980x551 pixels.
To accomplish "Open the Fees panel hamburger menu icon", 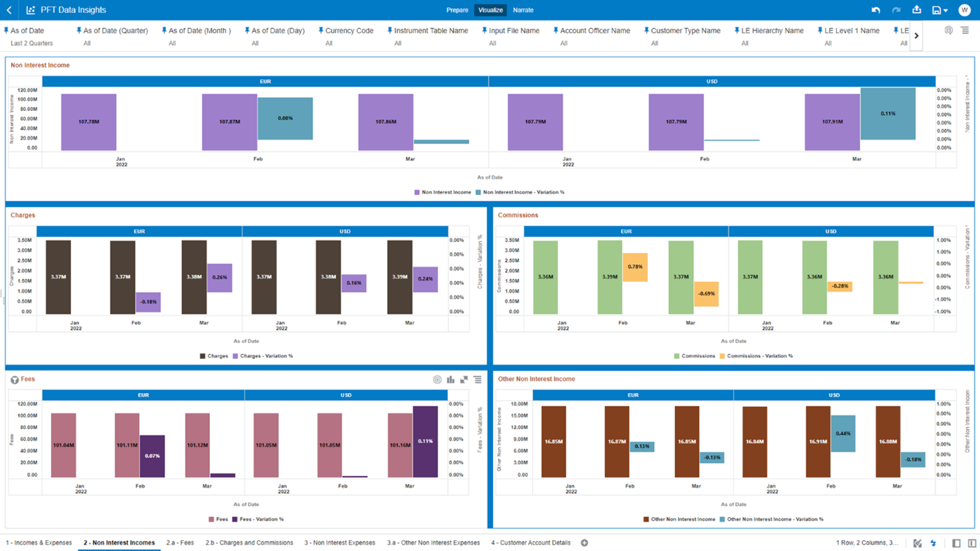I will [x=477, y=379].
